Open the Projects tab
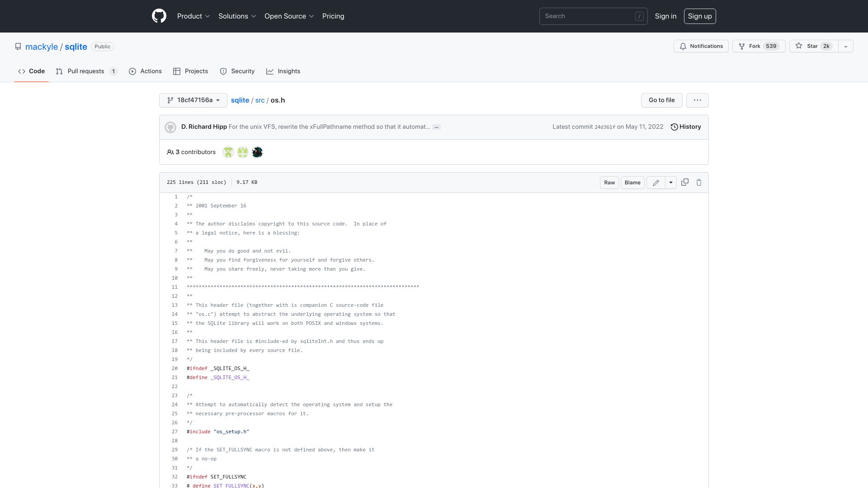Image resolution: width=868 pixels, height=488 pixels. [x=190, y=71]
